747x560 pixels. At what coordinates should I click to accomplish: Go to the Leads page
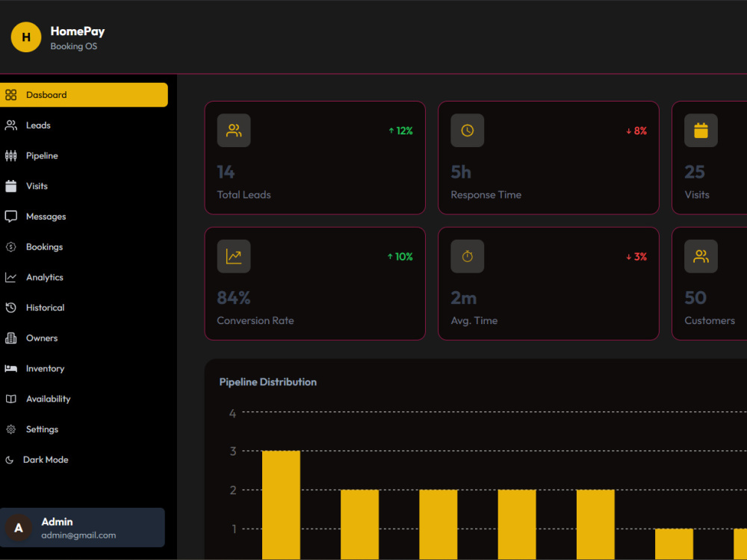[x=84, y=125]
